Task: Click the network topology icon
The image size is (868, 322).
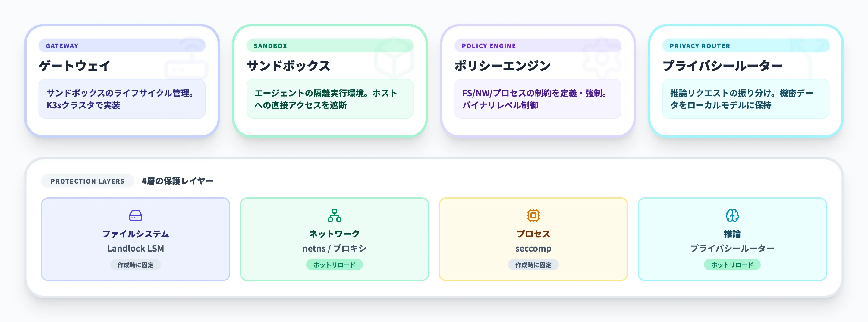Action: pos(334,215)
